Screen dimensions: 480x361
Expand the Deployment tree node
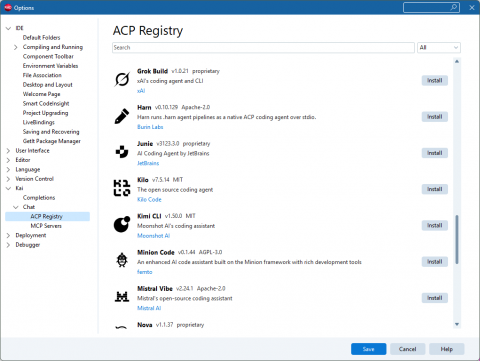(x=8, y=236)
